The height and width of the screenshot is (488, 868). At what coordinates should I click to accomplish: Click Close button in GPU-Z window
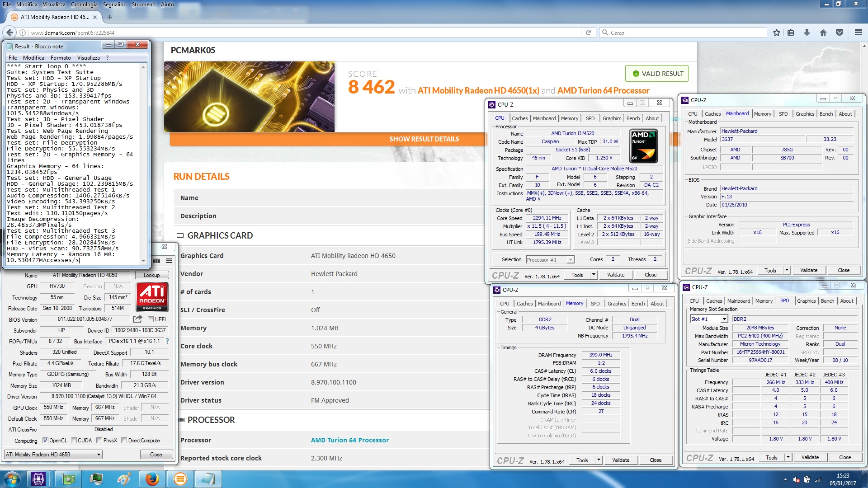click(x=156, y=455)
